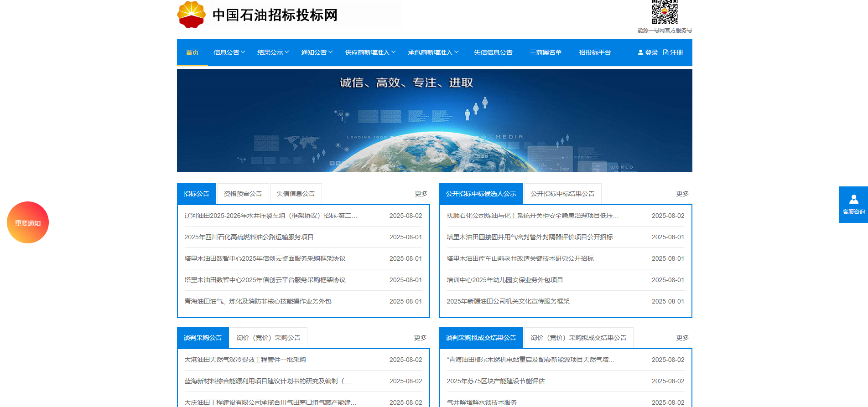Open 塔里木油田库车山前老井改造 notice
The height and width of the screenshot is (407, 868).
pyautogui.click(x=520, y=258)
